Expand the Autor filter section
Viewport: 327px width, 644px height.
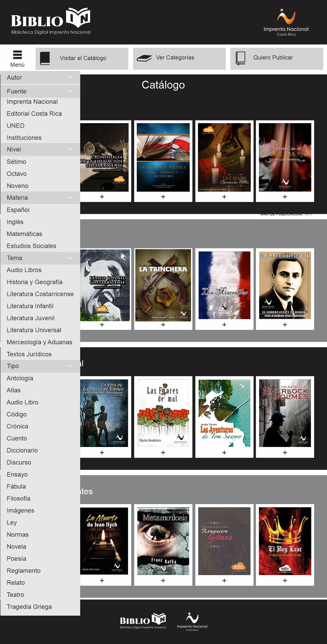tap(40, 78)
